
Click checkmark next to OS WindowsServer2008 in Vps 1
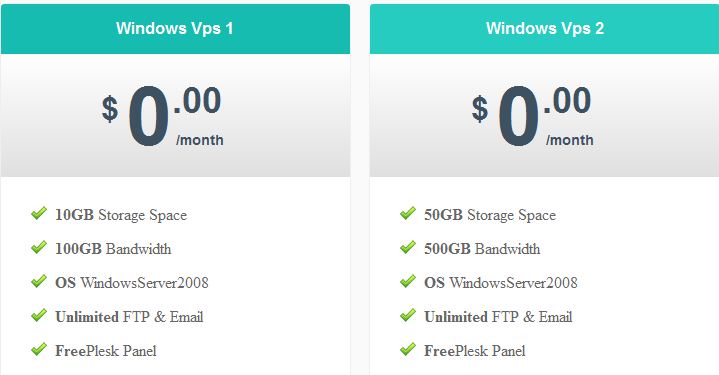coord(39,281)
